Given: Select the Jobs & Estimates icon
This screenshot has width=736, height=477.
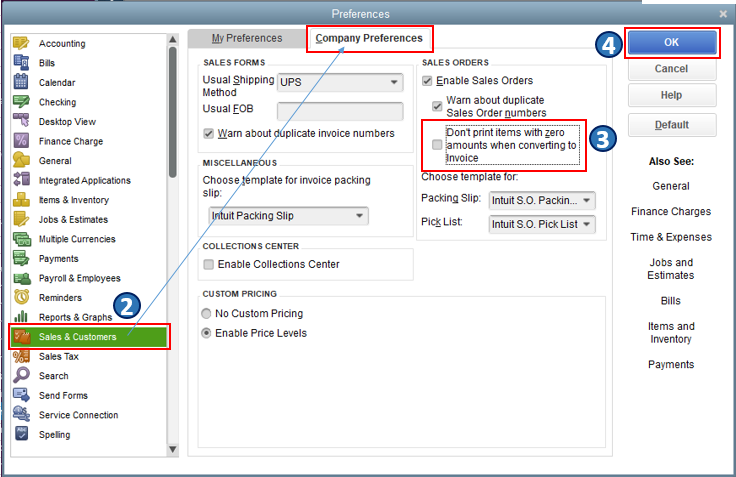Looking at the screenshot, I should click(21, 219).
